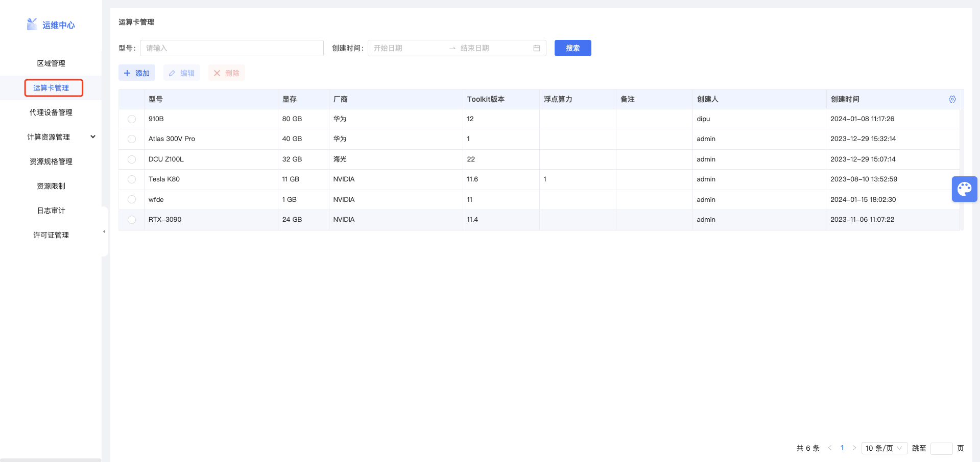The height and width of the screenshot is (462, 980).
Task: Select the Tesla K80 radio button
Action: (132, 179)
